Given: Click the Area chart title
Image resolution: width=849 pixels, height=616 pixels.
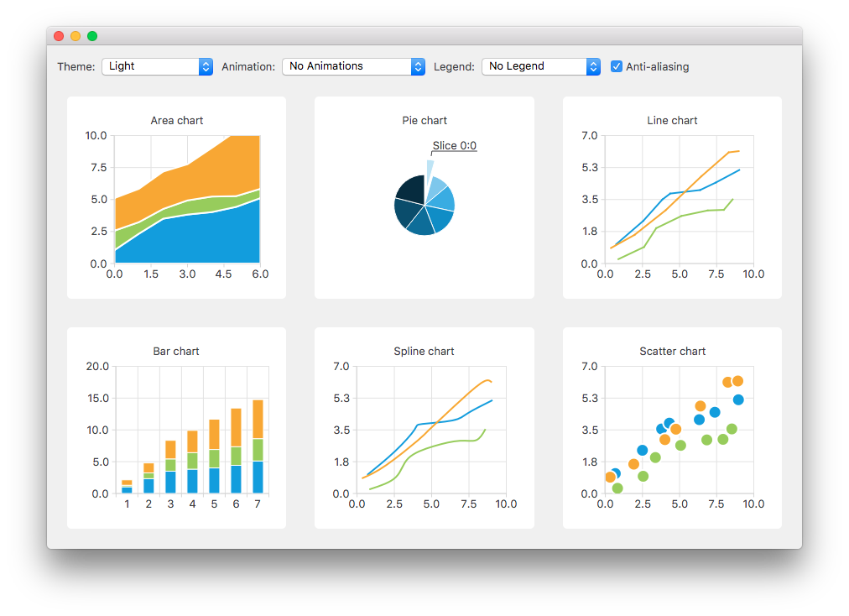Looking at the screenshot, I should pos(176,120).
